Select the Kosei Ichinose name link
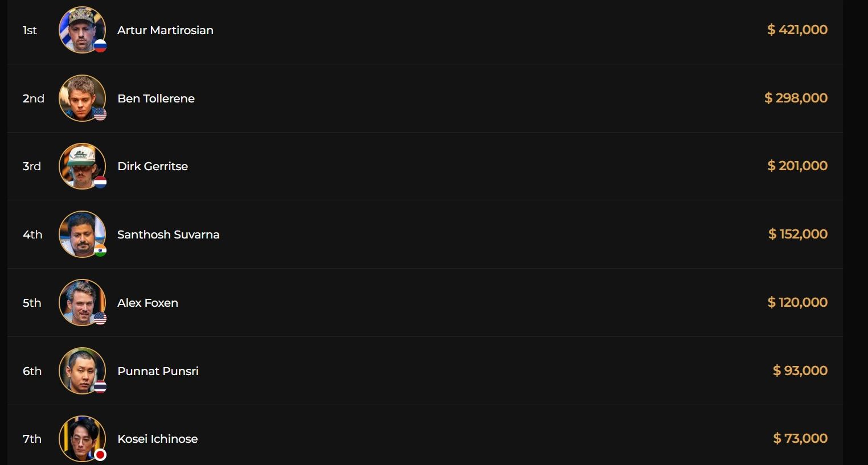 [157, 439]
